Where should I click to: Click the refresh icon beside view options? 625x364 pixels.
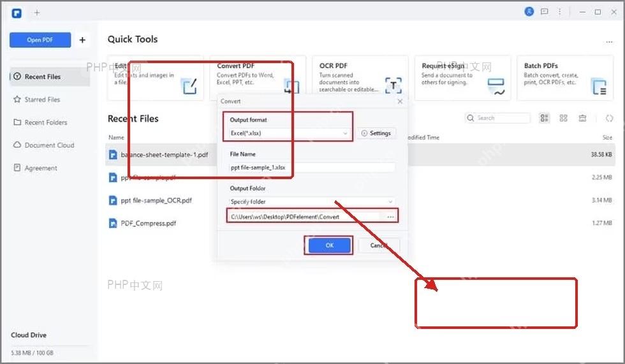coord(609,118)
